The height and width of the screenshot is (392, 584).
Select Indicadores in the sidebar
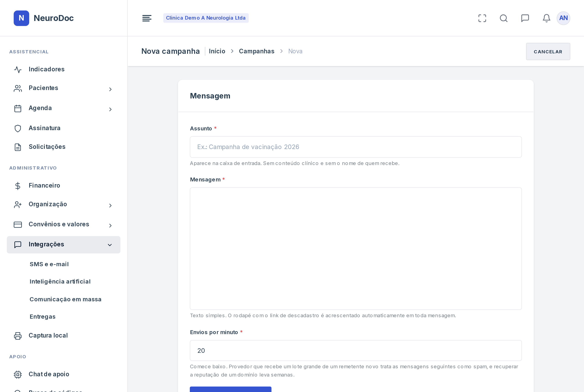point(64,70)
